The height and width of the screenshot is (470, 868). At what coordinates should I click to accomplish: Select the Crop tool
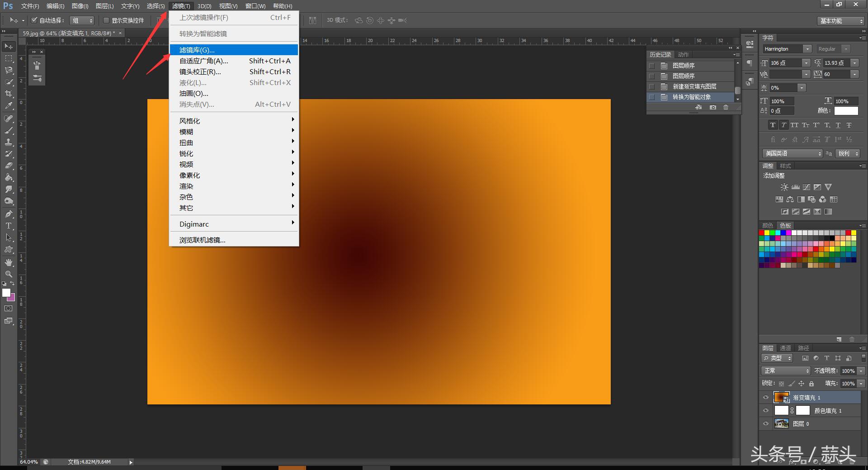coord(9,94)
